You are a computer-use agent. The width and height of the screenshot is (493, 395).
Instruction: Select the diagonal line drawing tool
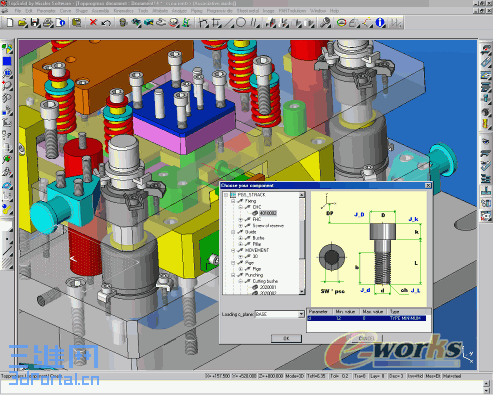pos(228,23)
